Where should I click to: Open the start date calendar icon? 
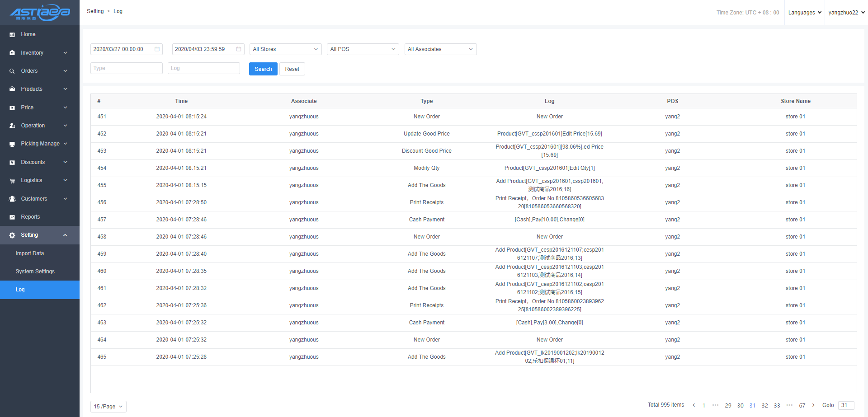click(157, 49)
